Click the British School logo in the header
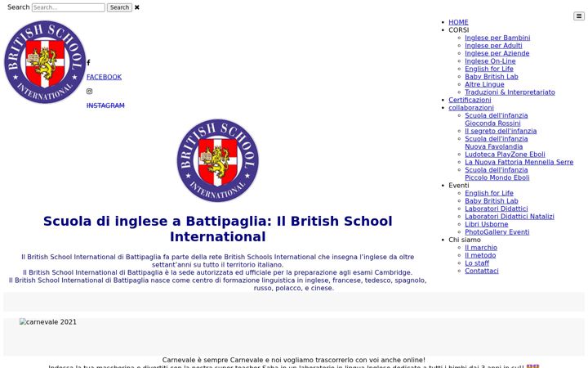This screenshot has width=588, height=368. pos(45,62)
